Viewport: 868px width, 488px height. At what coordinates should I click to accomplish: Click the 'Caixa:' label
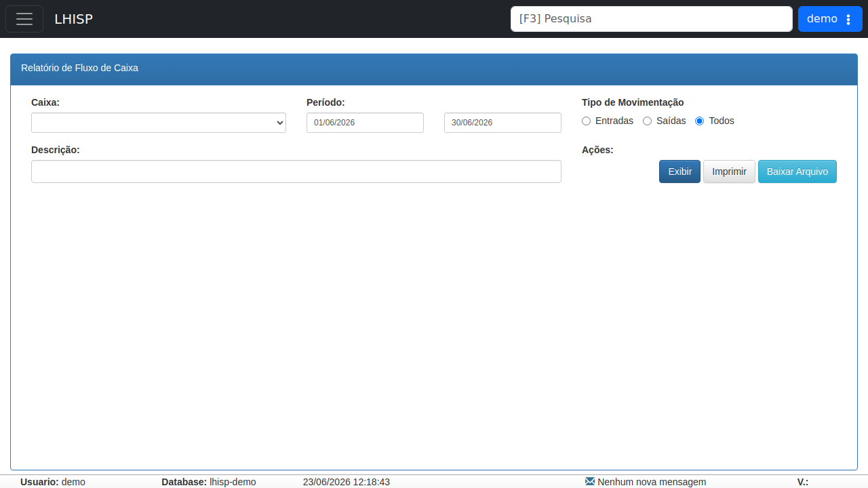pos(45,102)
